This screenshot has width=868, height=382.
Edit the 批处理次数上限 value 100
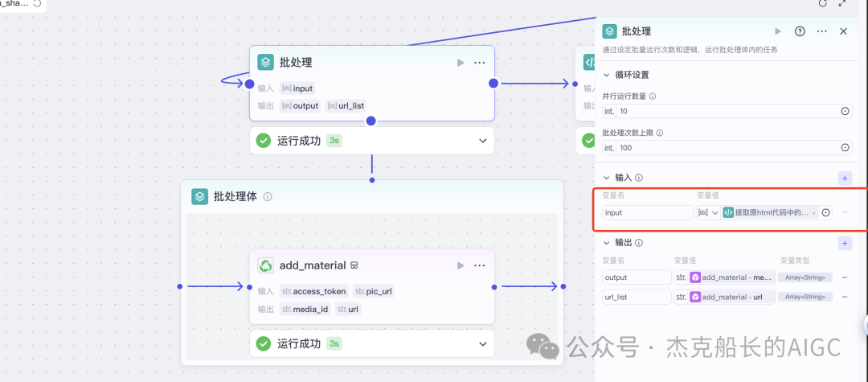727,148
